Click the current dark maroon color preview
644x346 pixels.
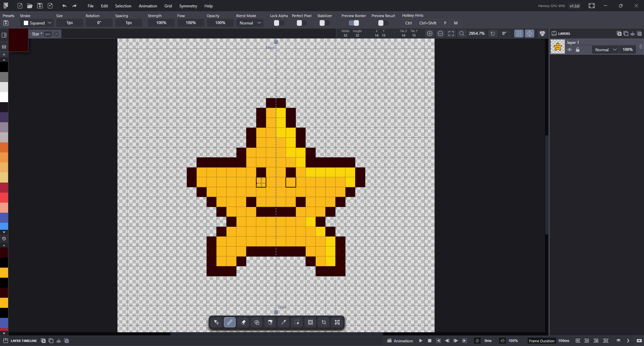[18, 40]
